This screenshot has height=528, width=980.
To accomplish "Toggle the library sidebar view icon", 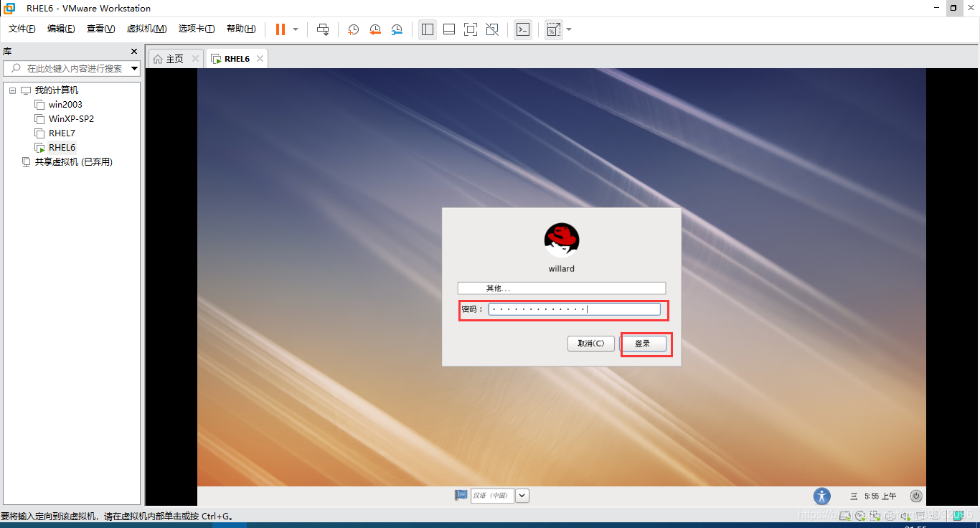I will pyautogui.click(x=428, y=29).
